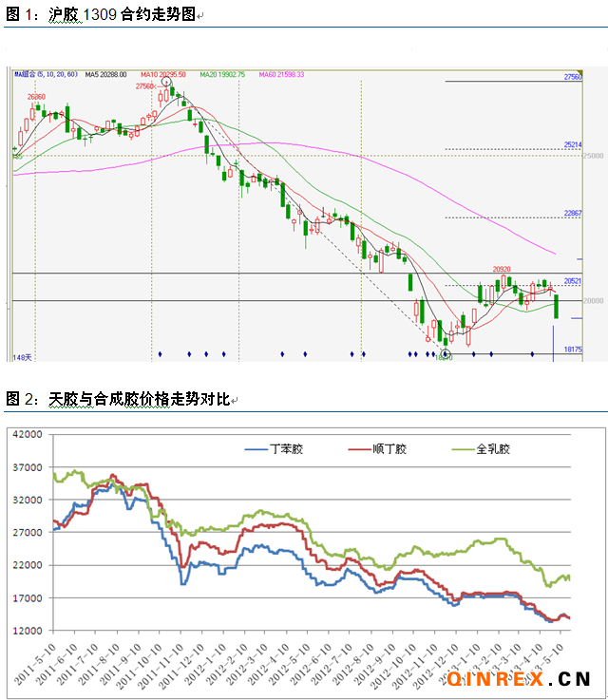The image size is (608, 700).
Task: Select the MA5 20288.00 indicator label
Action: coord(106,74)
